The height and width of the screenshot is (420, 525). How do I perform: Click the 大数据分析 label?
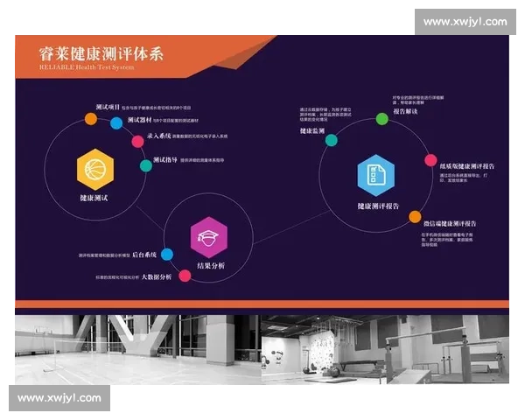tap(157, 276)
